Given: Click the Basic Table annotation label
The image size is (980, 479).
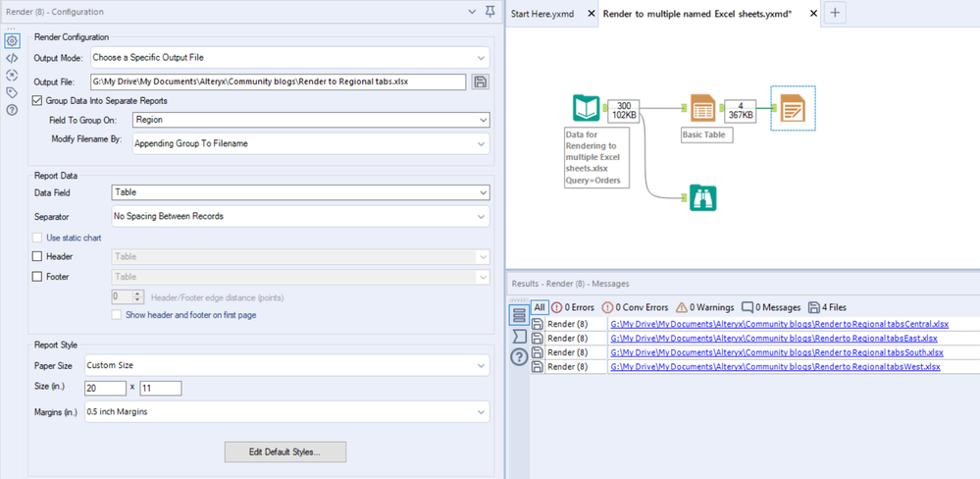Looking at the screenshot, I should click(706, 133).
